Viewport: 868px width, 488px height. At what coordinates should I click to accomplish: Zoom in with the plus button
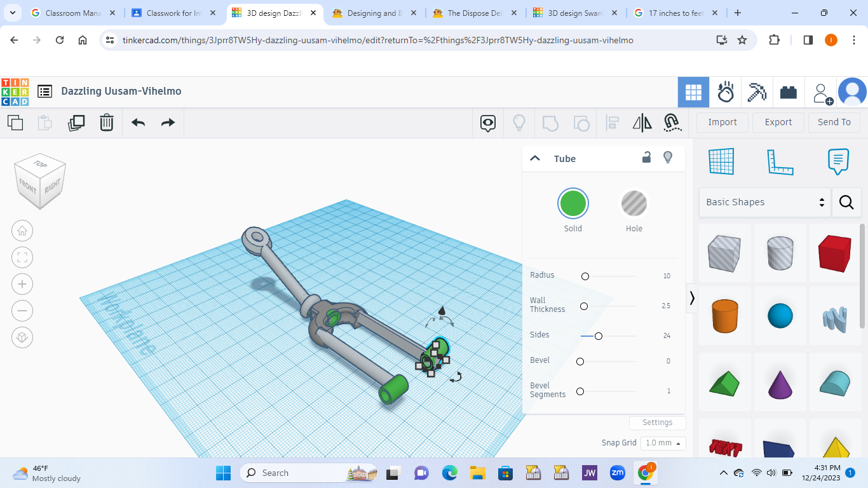tap(22, 284)
